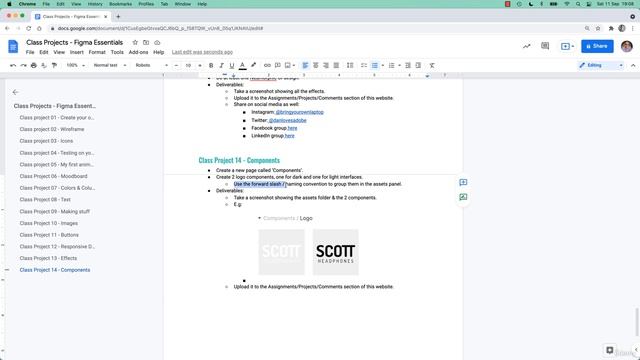Collapse the toolbar menus with chevron
The width and height of the screenshot is (640, 360).
pos(633,65)
